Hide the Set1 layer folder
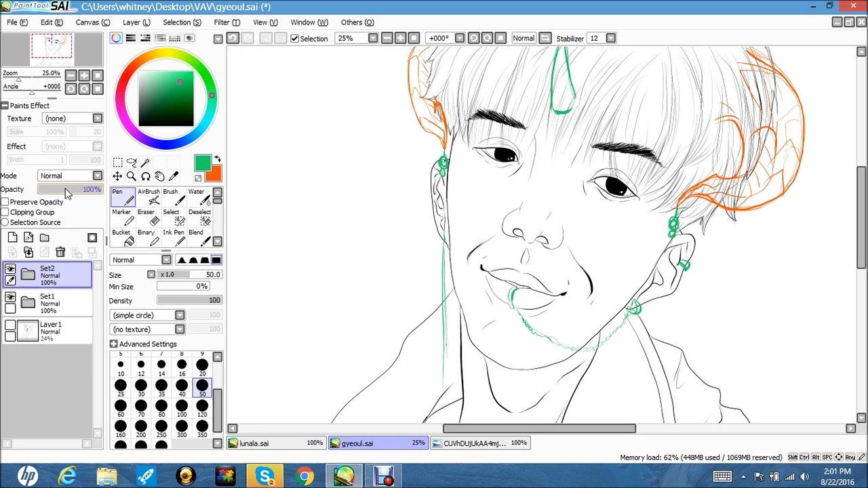 (x=10, y=298)
